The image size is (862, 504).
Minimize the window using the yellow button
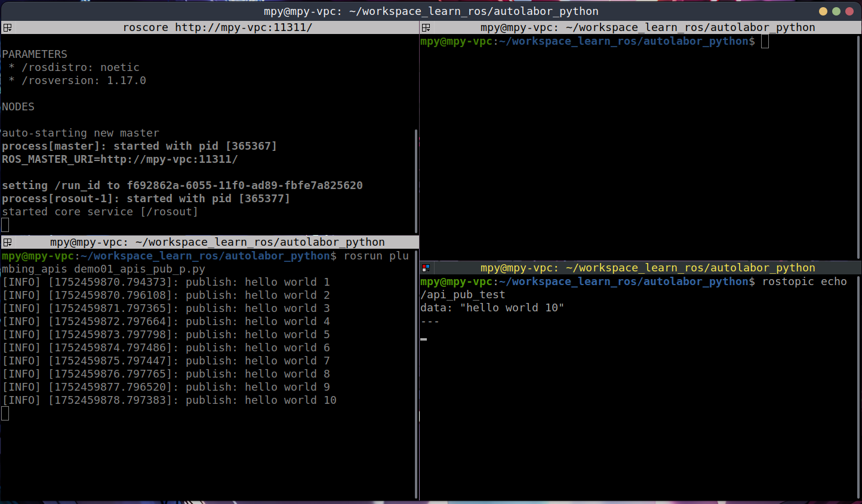[823, 11]
